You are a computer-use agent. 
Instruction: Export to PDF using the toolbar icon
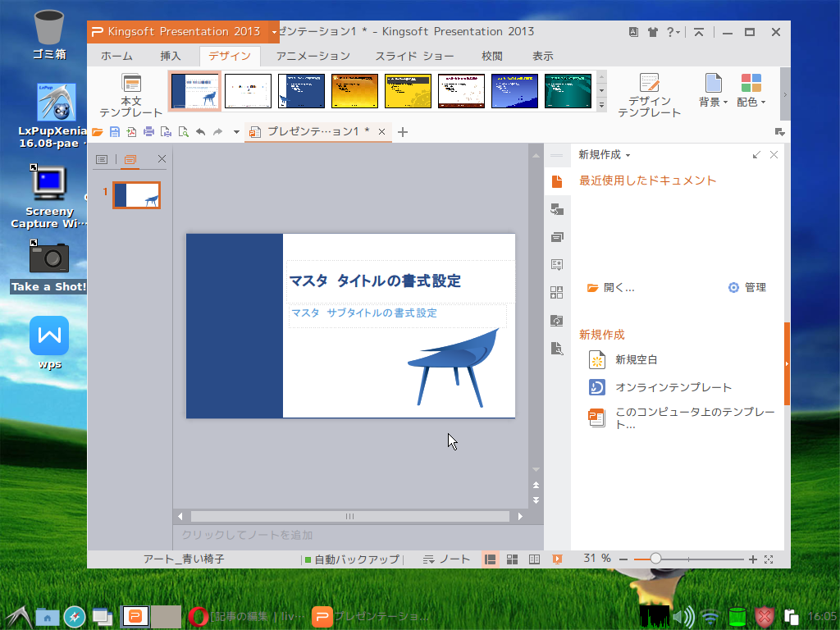[x=132, y=132]
